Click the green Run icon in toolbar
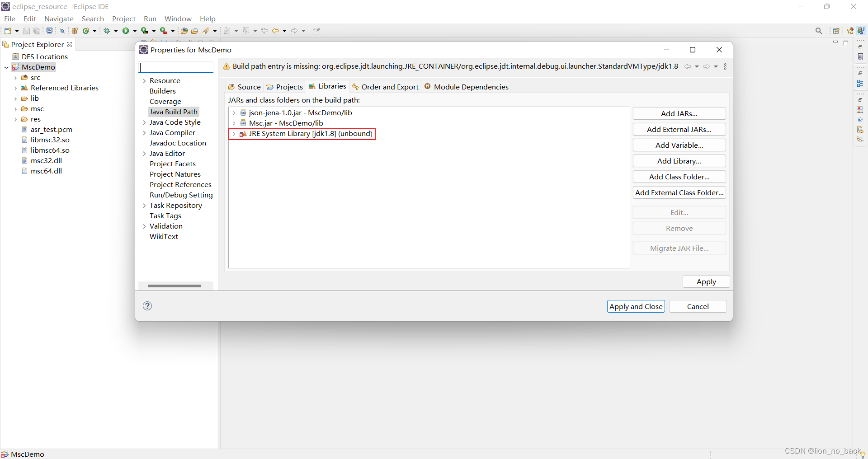Screen dimensions: 868x459 tap(126, 31)
